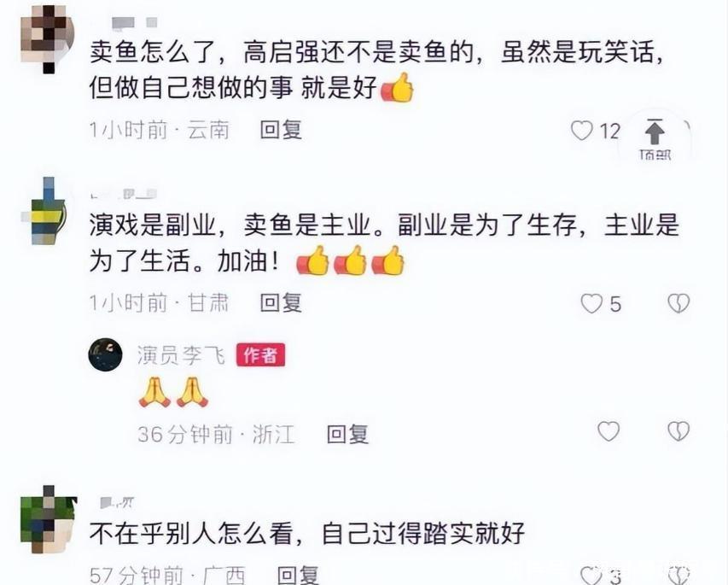Open 演员李飞 round avatar

(x=105, y=354)
